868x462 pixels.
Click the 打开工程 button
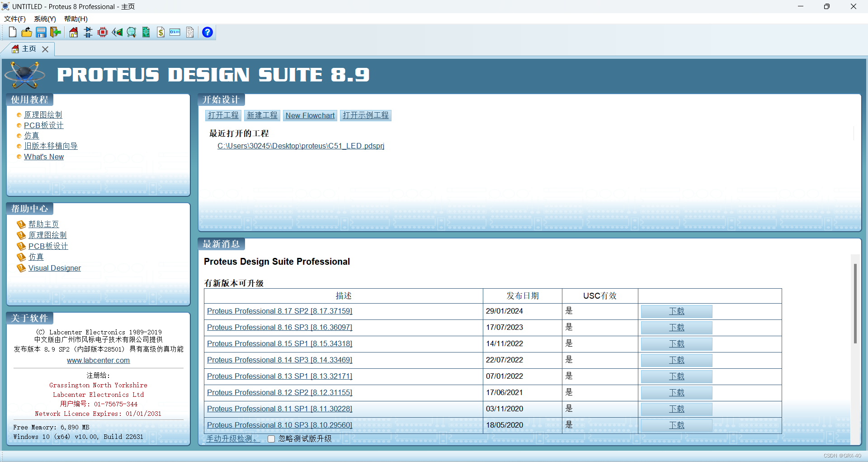pyautogui.click(x=223, y=115)
